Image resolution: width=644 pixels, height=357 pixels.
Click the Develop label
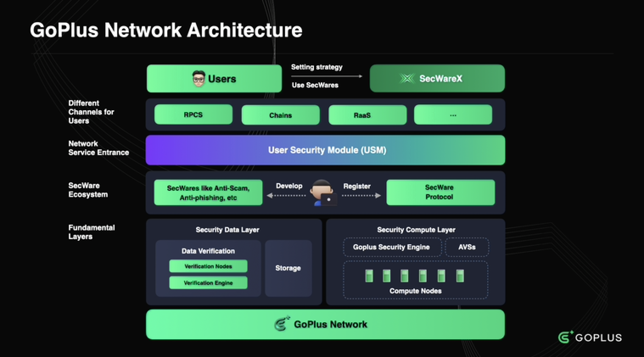pyautogui.click(x=289, y=186)
